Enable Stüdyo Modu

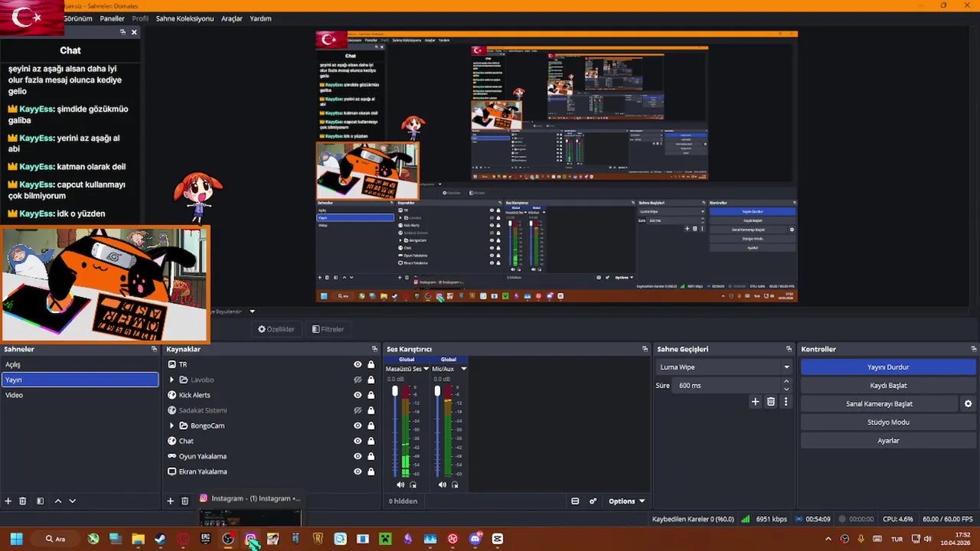(x=888, y=422)
